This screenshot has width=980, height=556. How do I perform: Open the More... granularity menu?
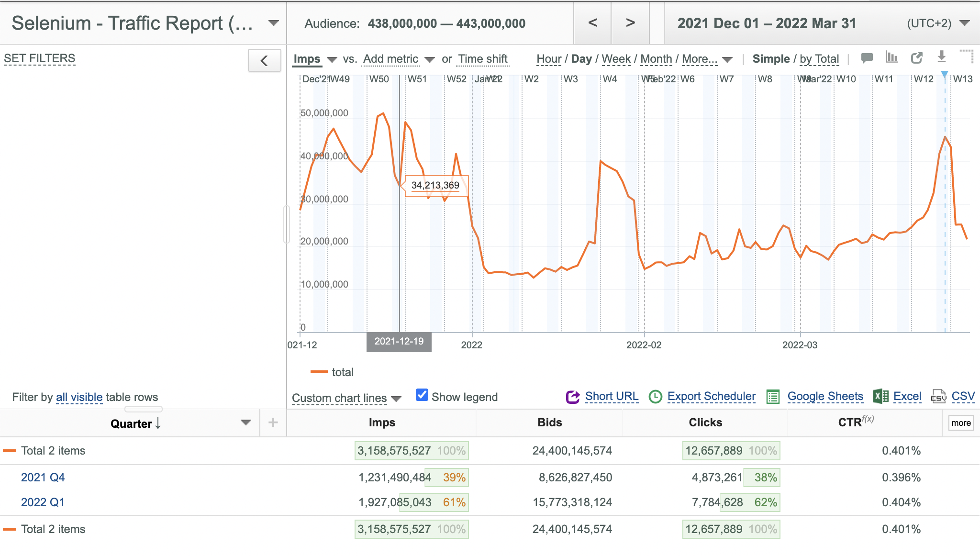tap(707, 59)
